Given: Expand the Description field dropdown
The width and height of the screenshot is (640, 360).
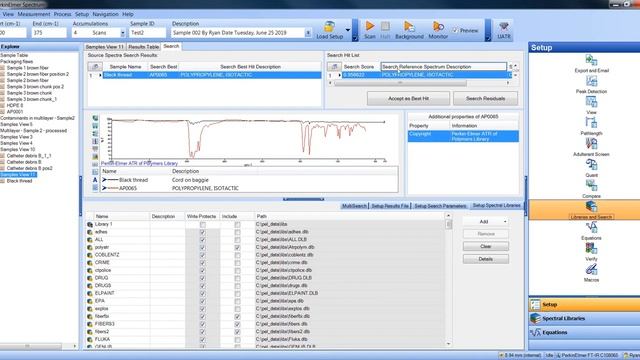Looking at the screenshot, I should (308, 33).
